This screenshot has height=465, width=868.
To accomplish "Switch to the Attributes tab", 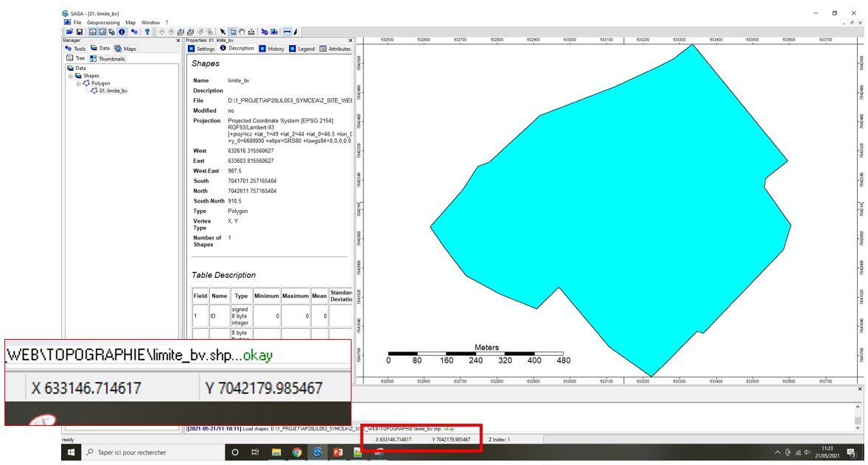I will (335, 49).
